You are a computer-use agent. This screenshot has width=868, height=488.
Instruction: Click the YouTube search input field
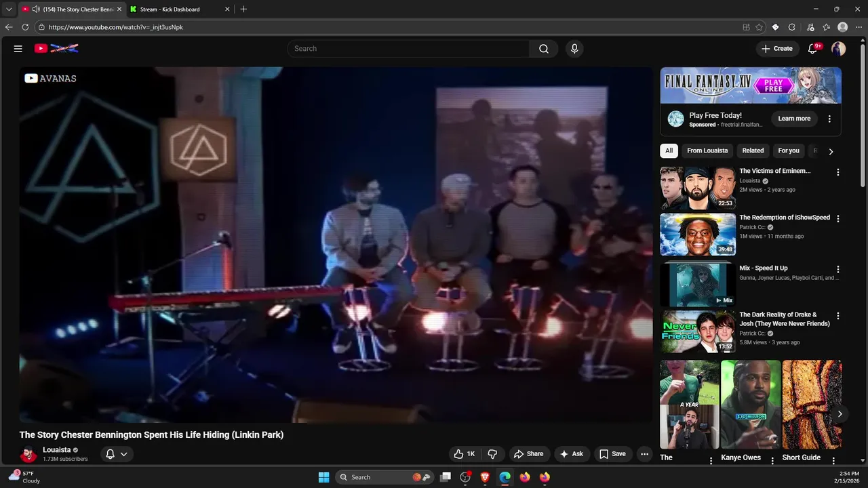tap(408, 49)
